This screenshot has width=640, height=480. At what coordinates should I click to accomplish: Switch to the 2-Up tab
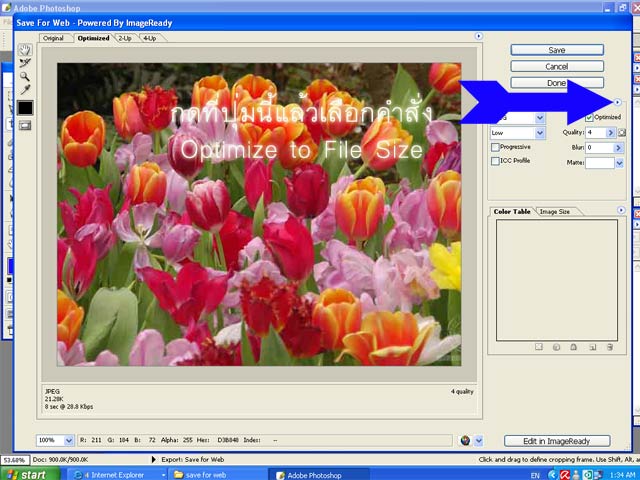pos(125,38)
